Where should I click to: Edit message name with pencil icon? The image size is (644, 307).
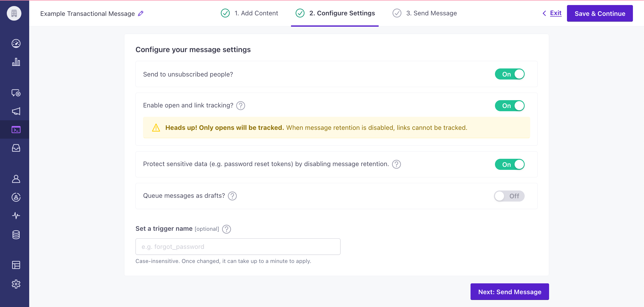tap(141, 13)
